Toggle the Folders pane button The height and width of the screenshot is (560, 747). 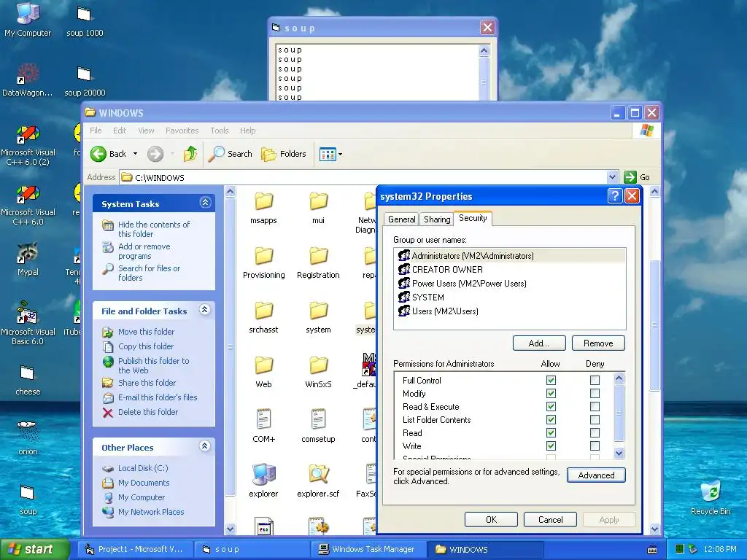284,154
